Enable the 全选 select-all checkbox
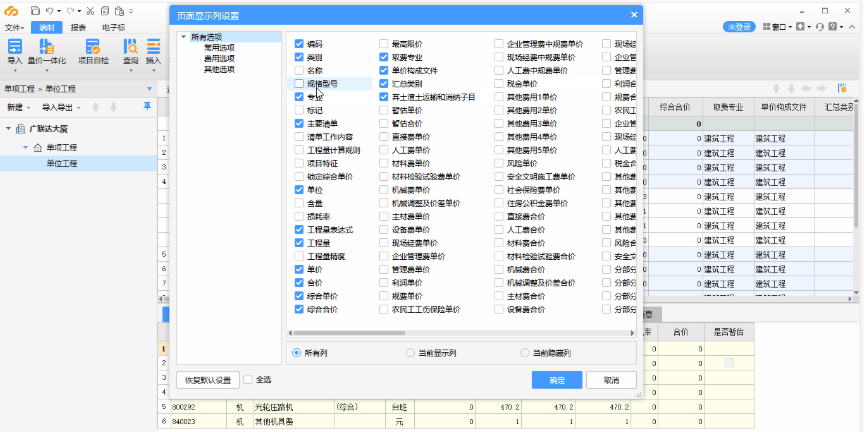 pyautogui.click(x=248, y=380)
